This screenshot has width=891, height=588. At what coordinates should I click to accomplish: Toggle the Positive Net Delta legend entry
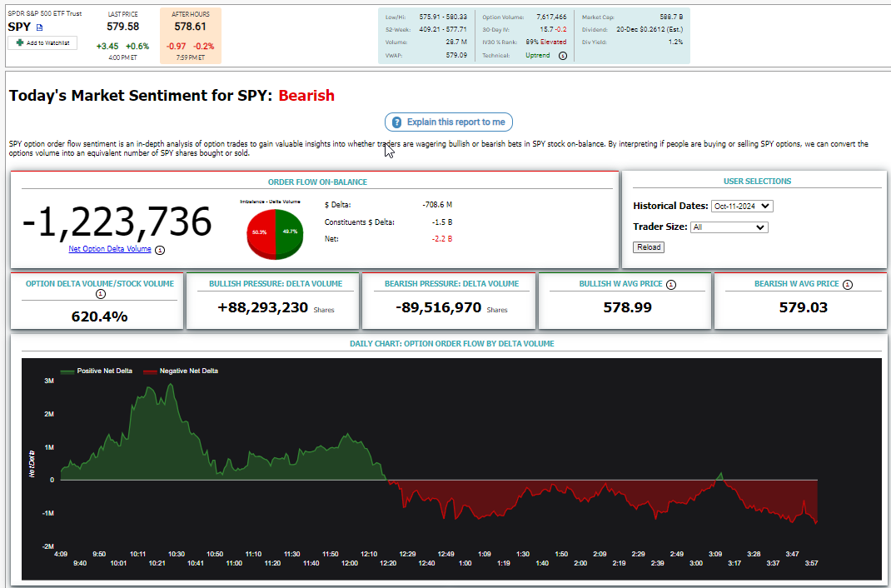point(96,371)
